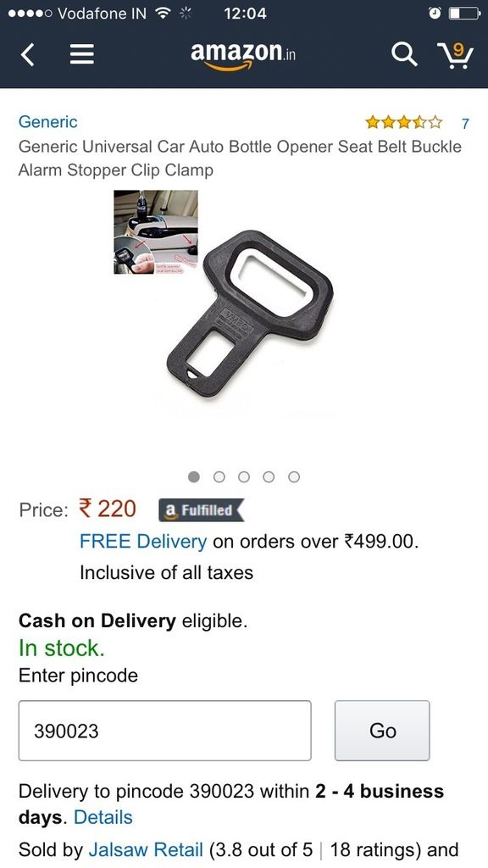Open the Generic brand link
Image resolution: width=488 pixels, height=868 pixels.
48,122
